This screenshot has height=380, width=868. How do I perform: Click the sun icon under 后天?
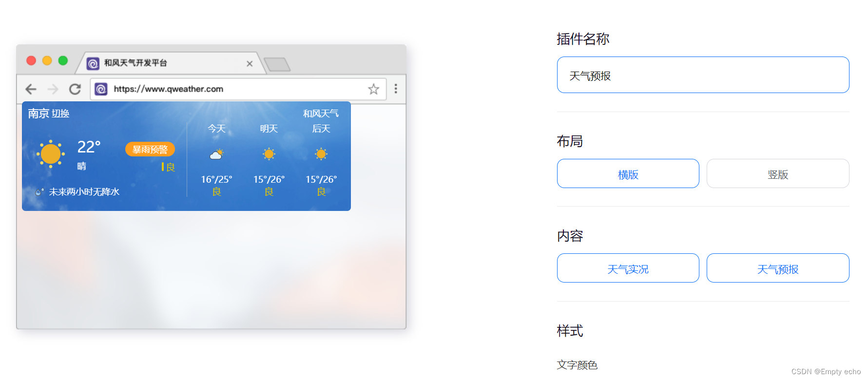321,154
